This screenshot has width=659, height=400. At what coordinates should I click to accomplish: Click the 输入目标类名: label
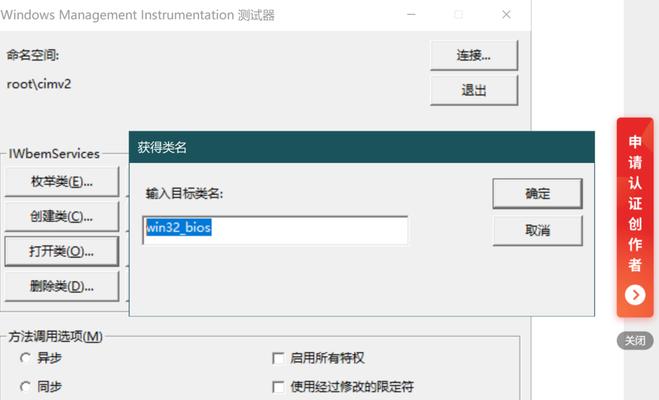pyautogui.click(x=184, y=194)
